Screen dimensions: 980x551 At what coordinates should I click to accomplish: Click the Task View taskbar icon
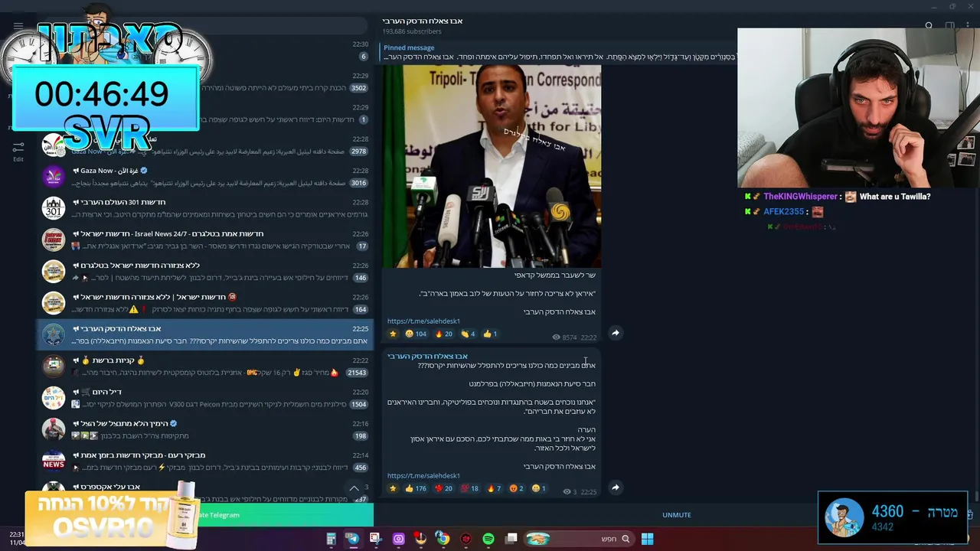point(511,539)
